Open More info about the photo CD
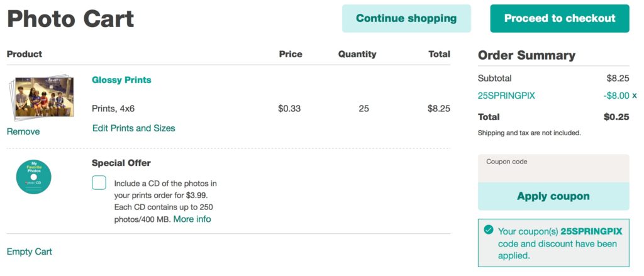This screenshot has width=644, height=276. 192,219
